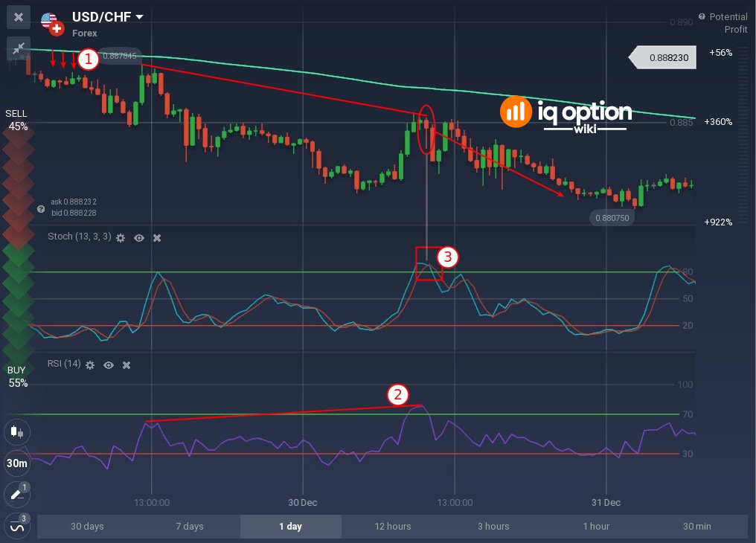
Task: Select the 1 day time range
Action: click(x=291, y=526)
